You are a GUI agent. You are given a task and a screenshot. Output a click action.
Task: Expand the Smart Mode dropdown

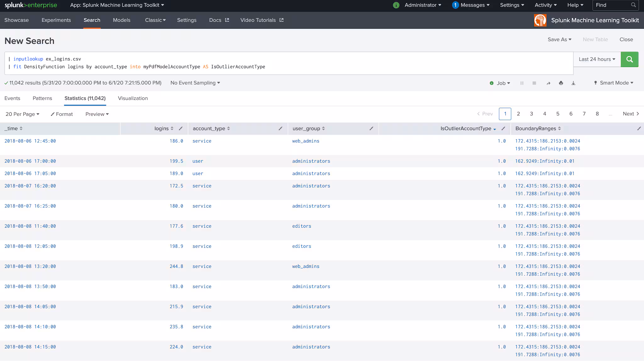pyautogui.click(x=613, y=83)
